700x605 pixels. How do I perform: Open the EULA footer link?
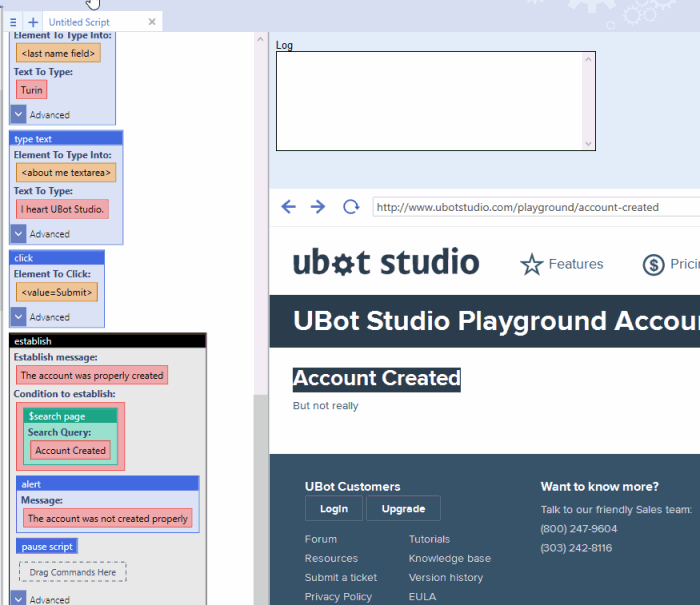pos(422,597)
